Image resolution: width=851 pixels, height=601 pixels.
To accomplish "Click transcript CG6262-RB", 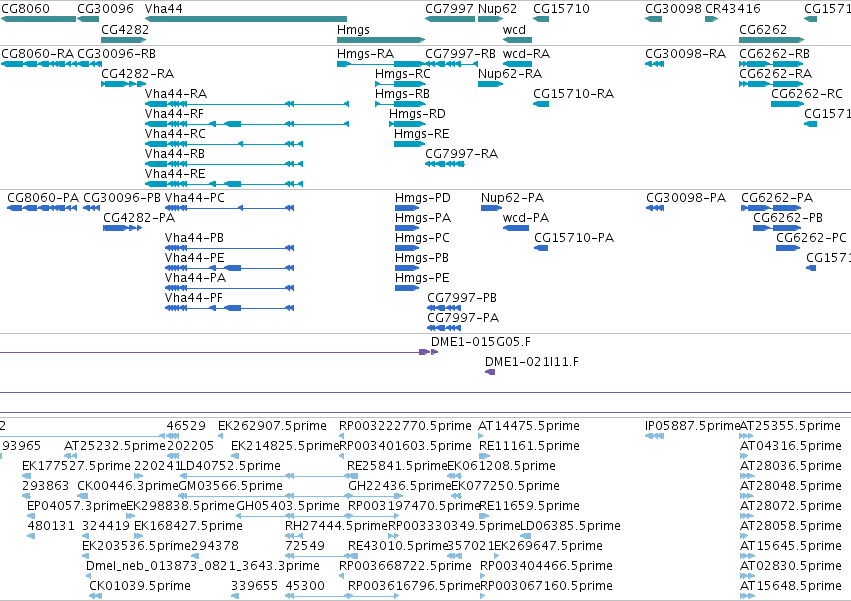I will point(774,54).
